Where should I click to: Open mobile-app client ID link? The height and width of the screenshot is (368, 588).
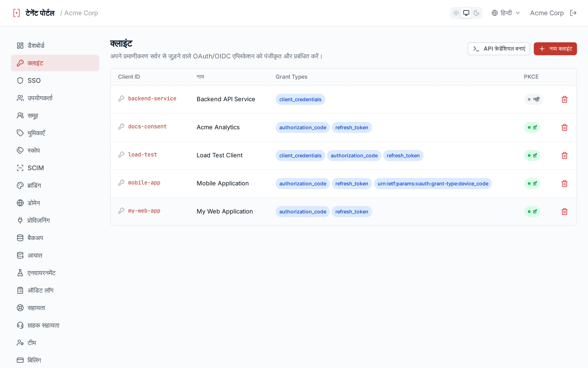click(144, 183)
